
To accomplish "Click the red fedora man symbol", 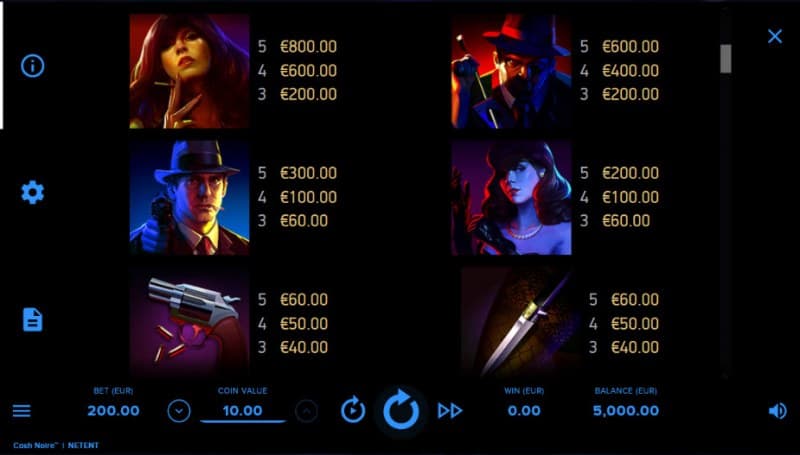I will tap(511, 70).
